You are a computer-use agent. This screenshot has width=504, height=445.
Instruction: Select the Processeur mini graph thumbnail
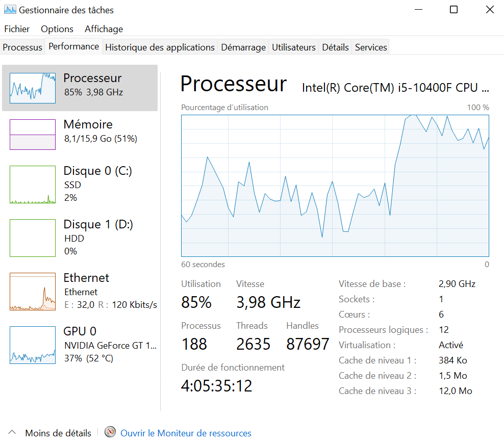point(33,88)
